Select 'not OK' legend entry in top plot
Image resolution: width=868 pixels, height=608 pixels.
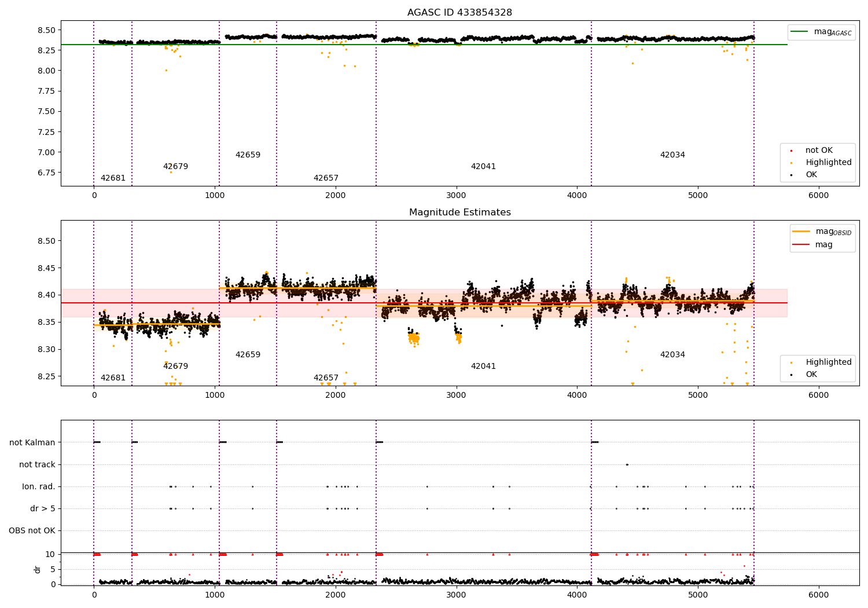tap(819, 151)
